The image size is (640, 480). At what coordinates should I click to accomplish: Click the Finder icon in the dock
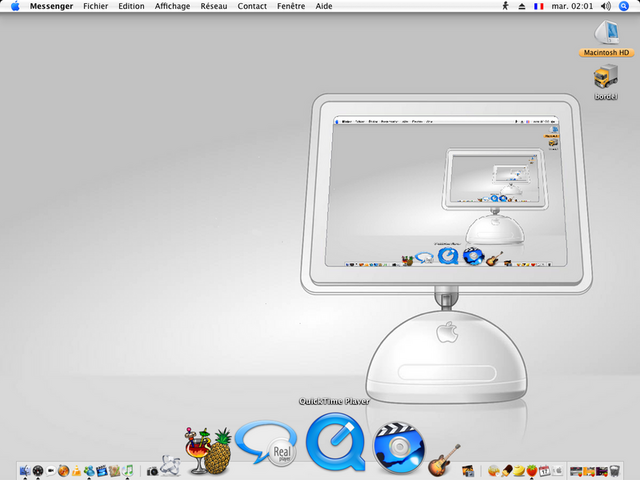pos(24,470)
